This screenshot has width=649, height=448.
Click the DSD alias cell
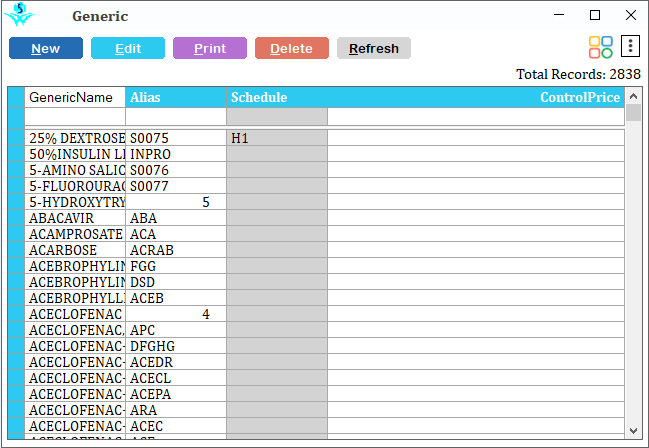(x=176, y=282)
